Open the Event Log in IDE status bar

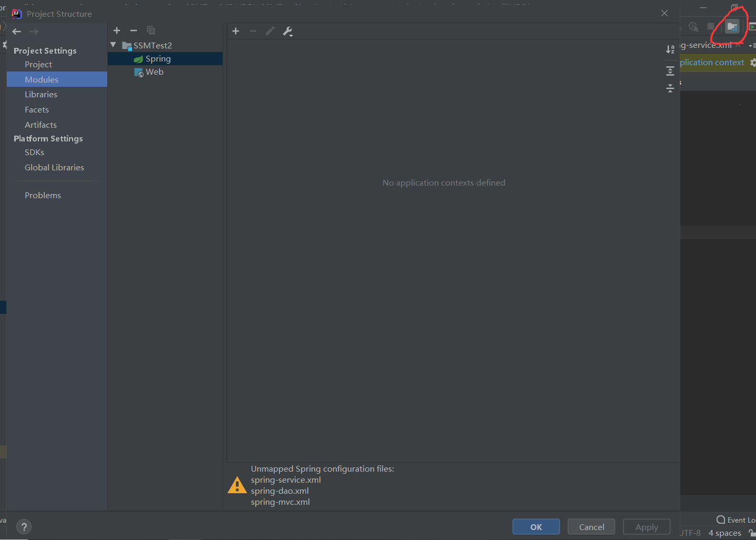pyautogui.click(x=736, y=520)
